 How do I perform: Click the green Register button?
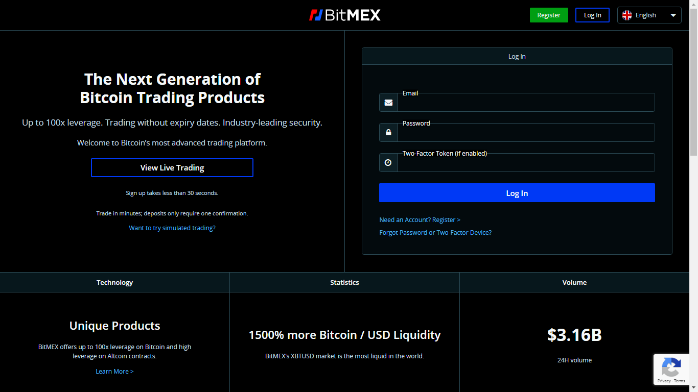point(548,15)
